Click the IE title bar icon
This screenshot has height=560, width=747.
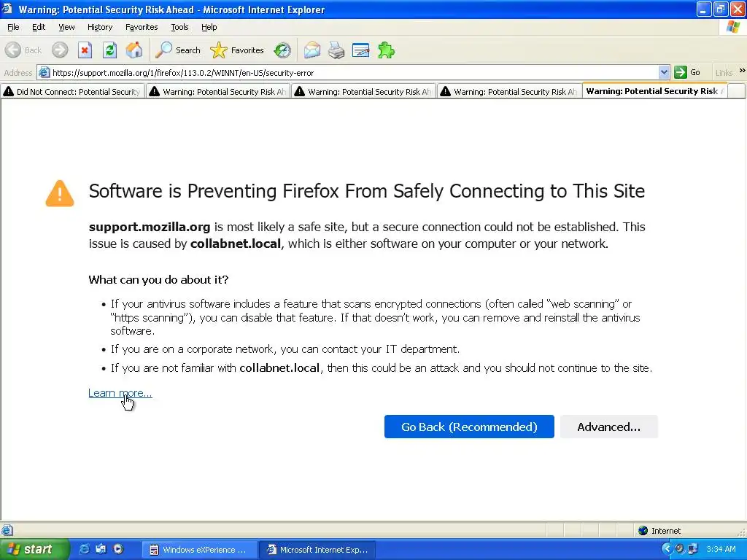[7, 9]
